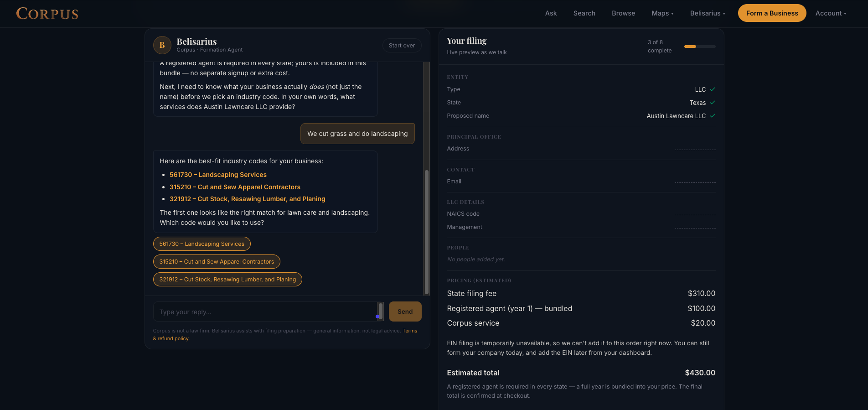Click the green checkmark next to LLC

click(713, 89)
